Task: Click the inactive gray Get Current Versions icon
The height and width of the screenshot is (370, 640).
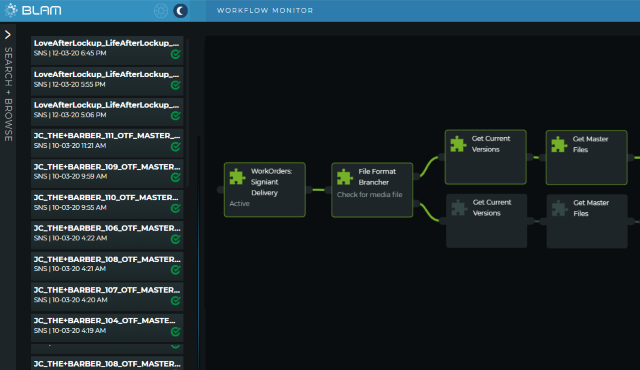Action: click(x=459, y=208)
